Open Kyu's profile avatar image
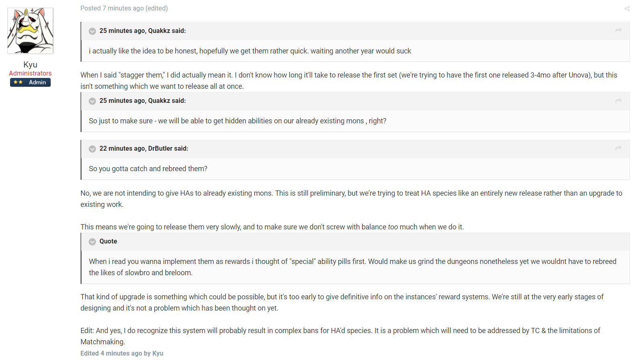 click(x=31, y=31)
